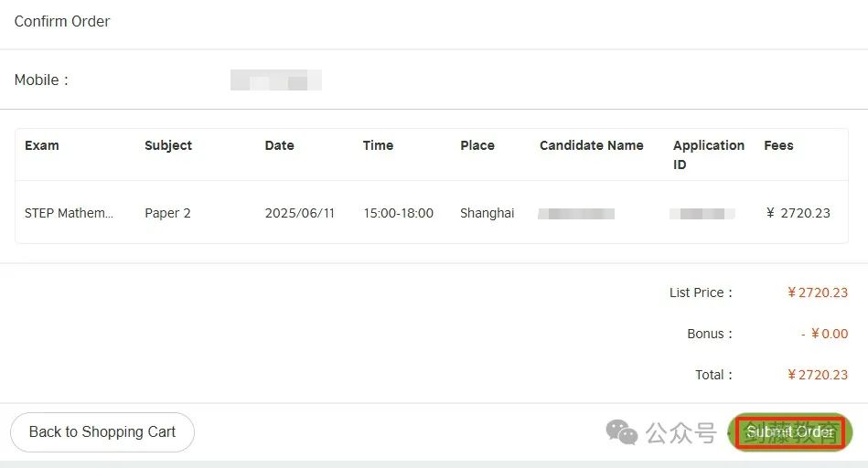The height and width of the screenshot is (468, 868).
Task: Click the Application ID column header
Action: [x=709, y=154]
